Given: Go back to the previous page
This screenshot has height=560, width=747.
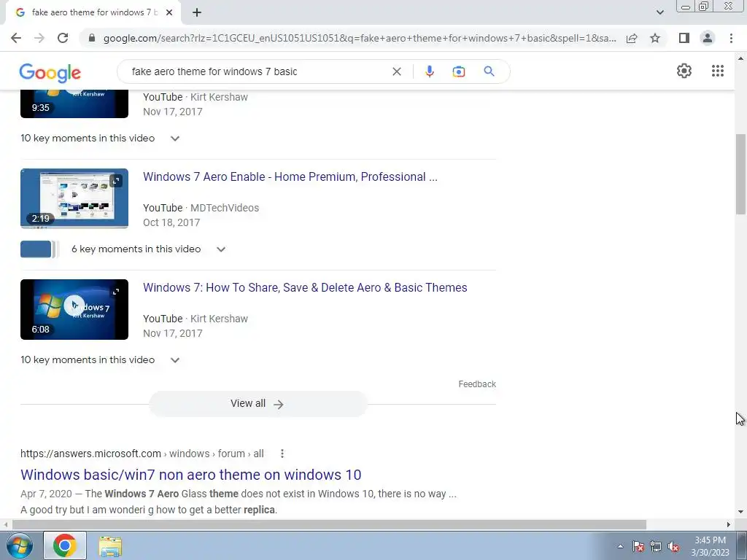Looking at the screenshot, I should coord(16,38).
